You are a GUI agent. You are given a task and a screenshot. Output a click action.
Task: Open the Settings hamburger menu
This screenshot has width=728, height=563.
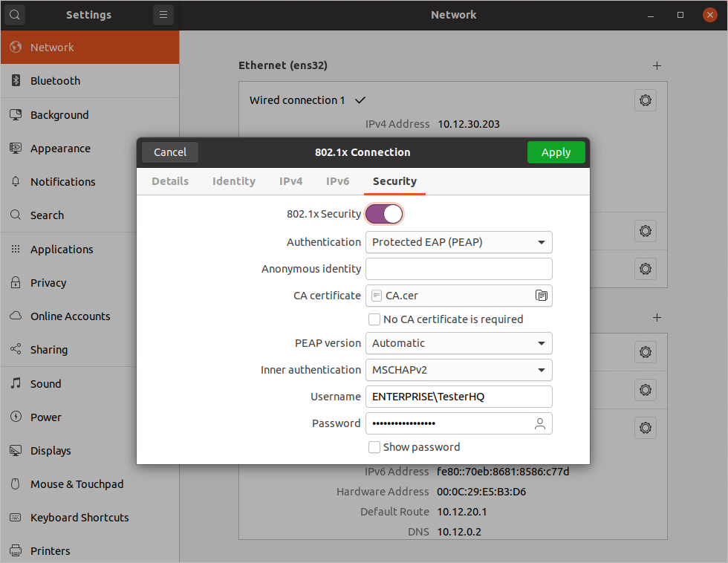[x=163, y=15]
